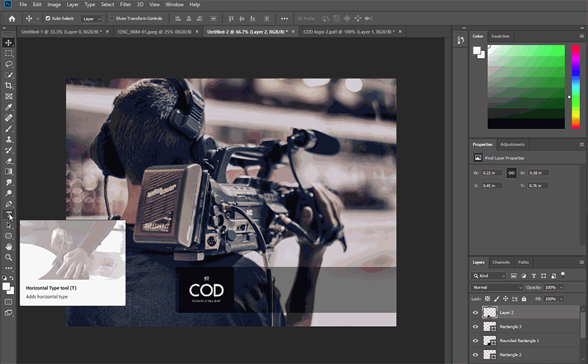The height and width of the screenshot is (364, 588).
Task: Select the Gradient tool
Action: pos(8,171)
